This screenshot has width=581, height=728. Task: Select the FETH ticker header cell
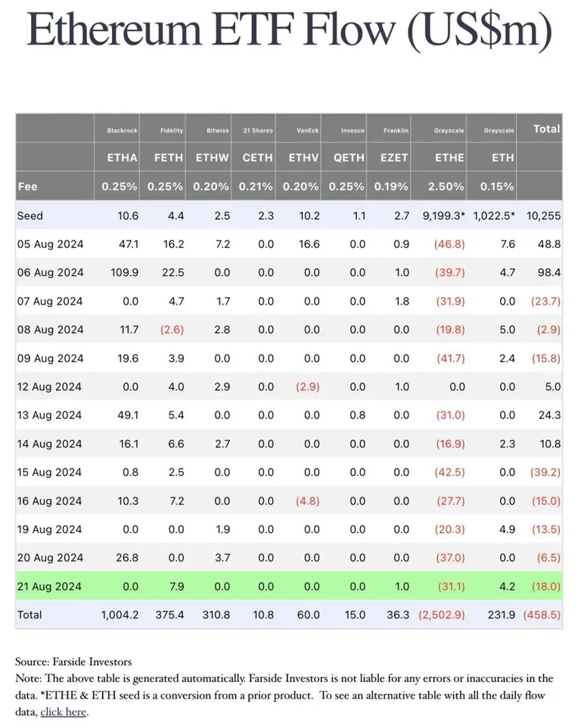click(x=169, y=158)
